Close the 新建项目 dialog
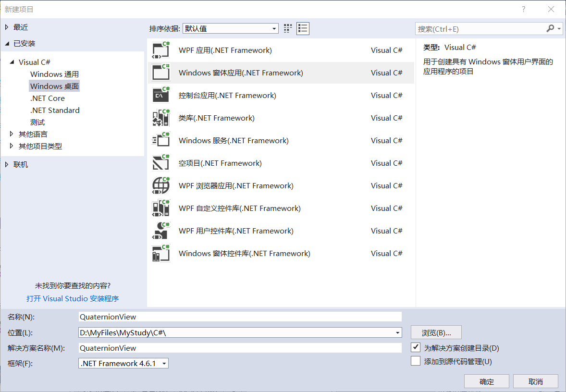 (551, 10)
